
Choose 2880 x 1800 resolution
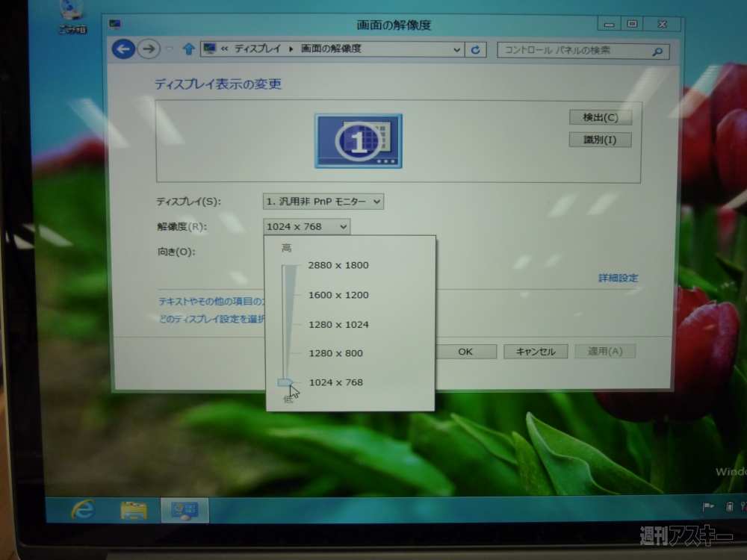(x=338, y=265)
